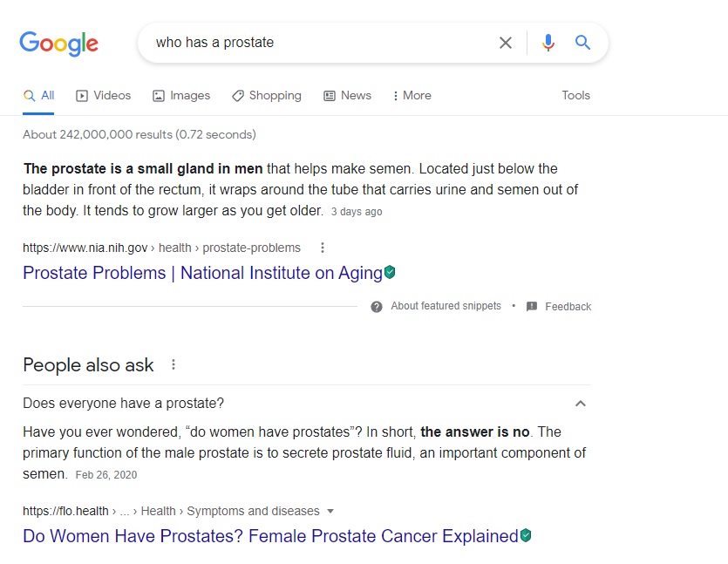
Task: Open the Shopping results tab
Action: (267, 96)
